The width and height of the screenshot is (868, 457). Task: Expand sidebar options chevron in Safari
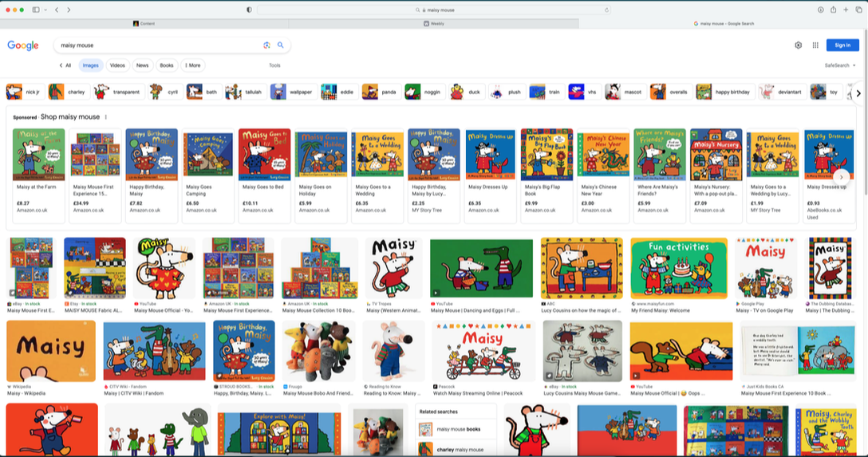pos(45,10)
